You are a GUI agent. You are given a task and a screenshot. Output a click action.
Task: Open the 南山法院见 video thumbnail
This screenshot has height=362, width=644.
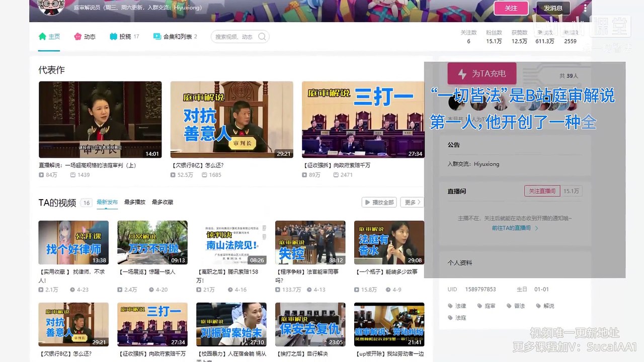[x=231, y=243]
